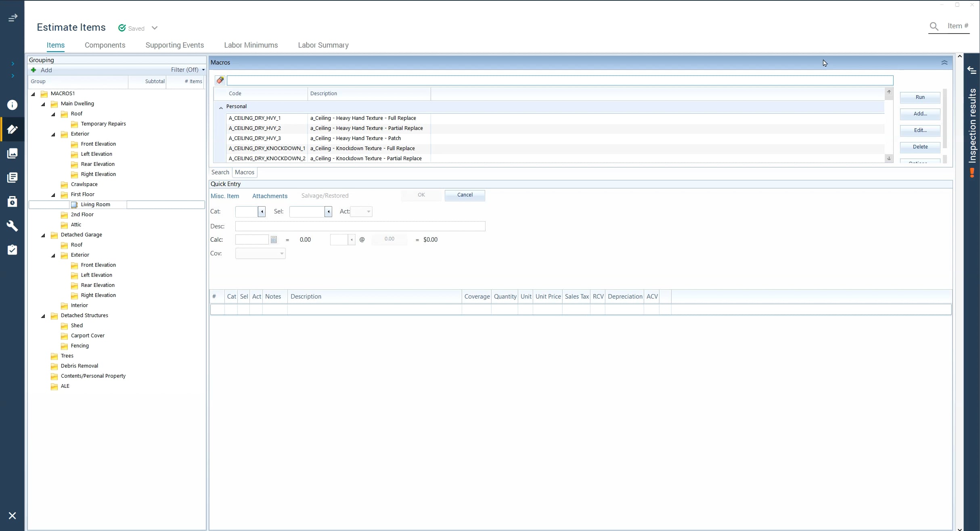980x531 pixels.
Task: Expand the Personal macros group collapse arrow
Action: pos(220,107)
